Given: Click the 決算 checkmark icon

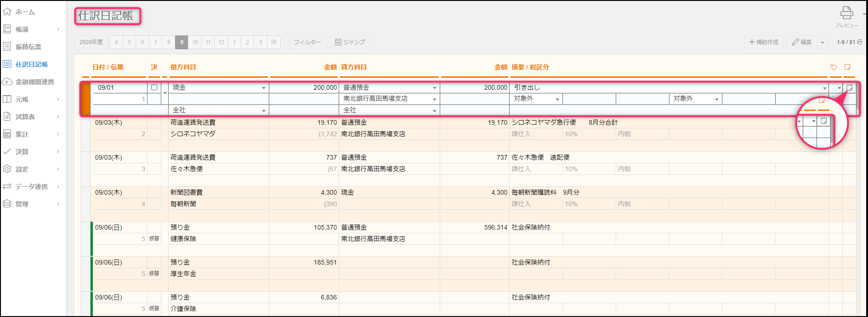Looking at the screenshot, I should tap(7, 151).
